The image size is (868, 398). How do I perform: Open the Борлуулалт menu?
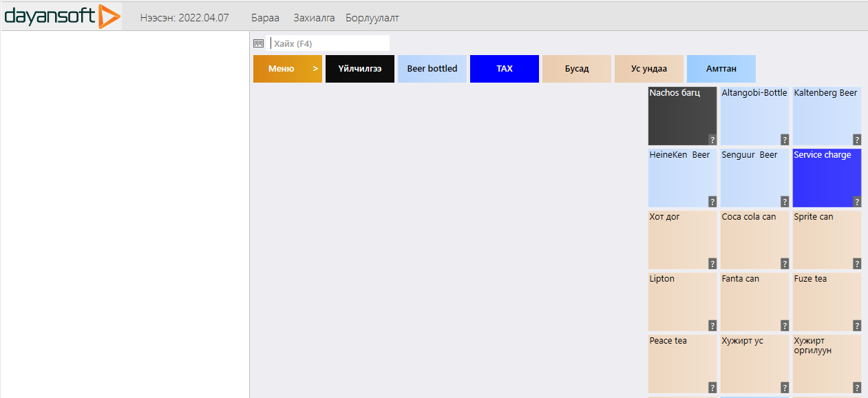(372, 18)
